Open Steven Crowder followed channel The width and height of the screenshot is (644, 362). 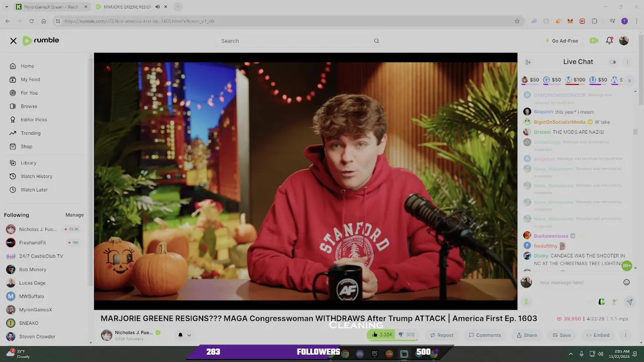31,336
